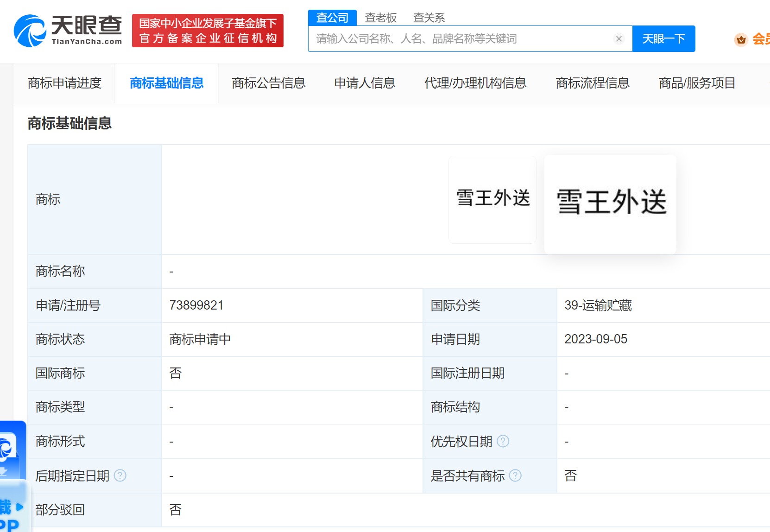Image resolution: width=770 pixels, height=532 pixels.
Task: Select the 查关系 search tab
Action: click(x=429, y=18)
